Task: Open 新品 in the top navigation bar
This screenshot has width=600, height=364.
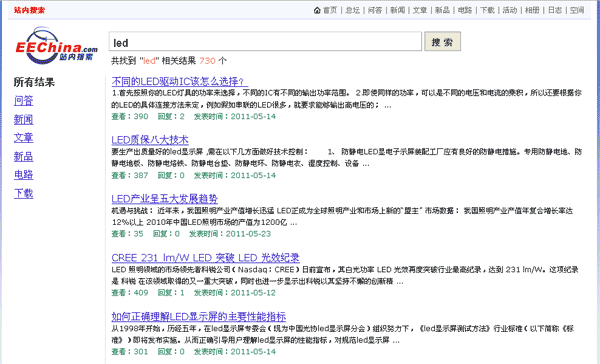Action: (x=442, y=10)
